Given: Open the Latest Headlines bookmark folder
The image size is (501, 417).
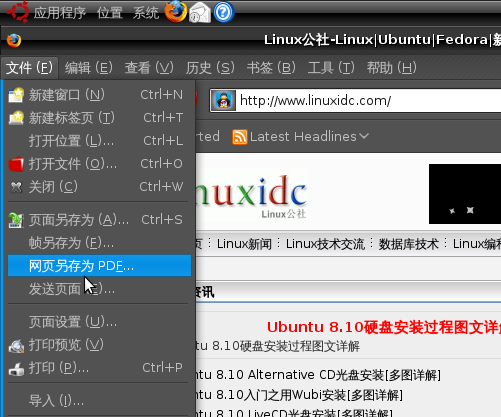Looking at the screenshot, I should point(301,137).
